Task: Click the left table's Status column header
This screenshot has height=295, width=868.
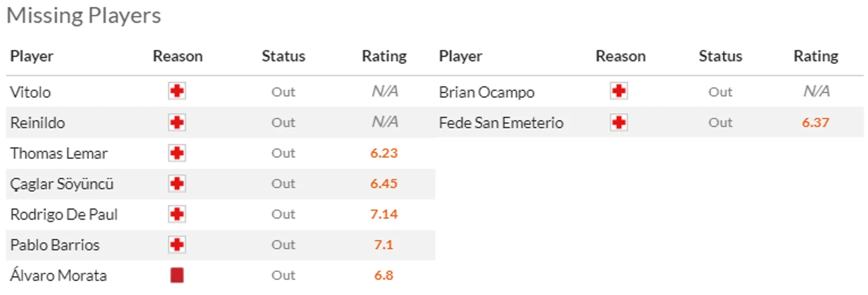Action: (x=283, y=56)
